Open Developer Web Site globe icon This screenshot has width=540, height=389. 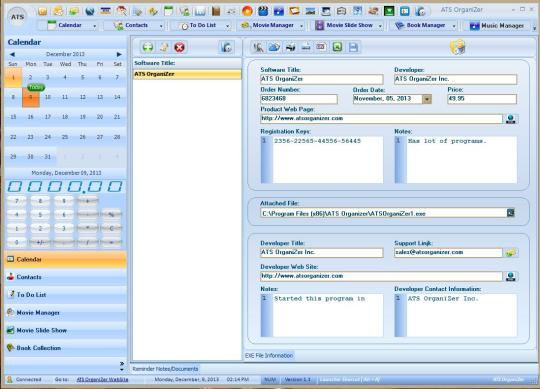[x=511, y=276]
